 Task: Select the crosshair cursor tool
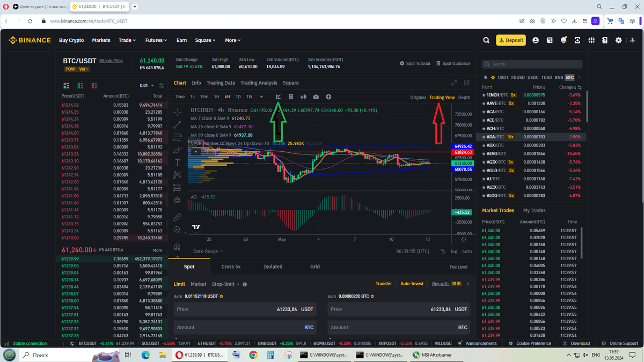pyautogui.click(x=178, y=112)
